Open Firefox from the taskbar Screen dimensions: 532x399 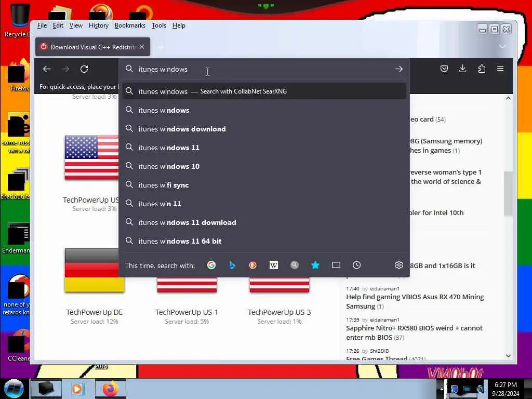(111, 389)
